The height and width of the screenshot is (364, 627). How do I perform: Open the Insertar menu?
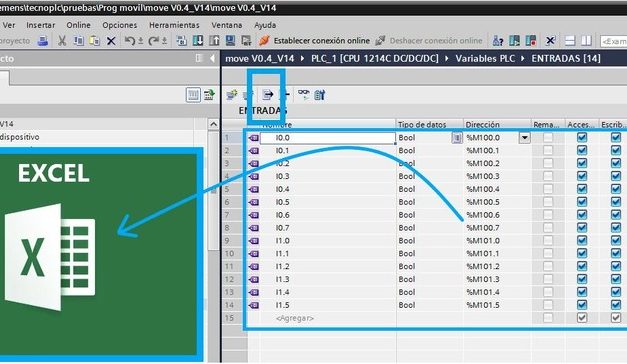[40, 25]
